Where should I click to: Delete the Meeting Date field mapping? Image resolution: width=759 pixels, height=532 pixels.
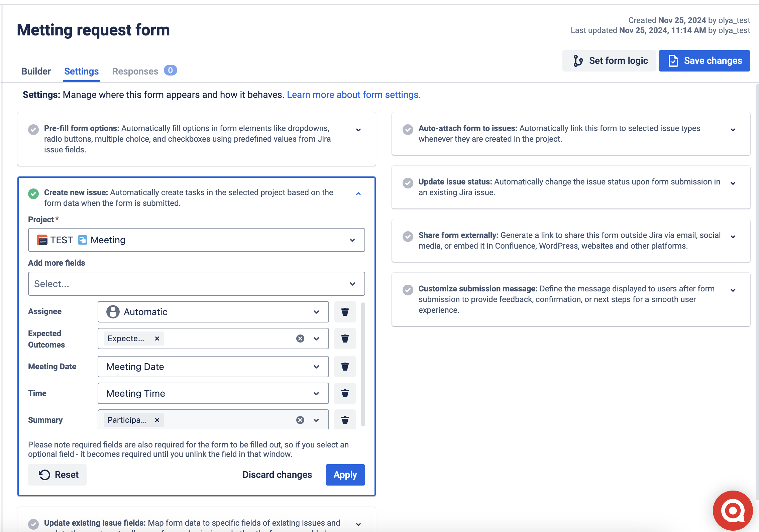click(345, 367)
